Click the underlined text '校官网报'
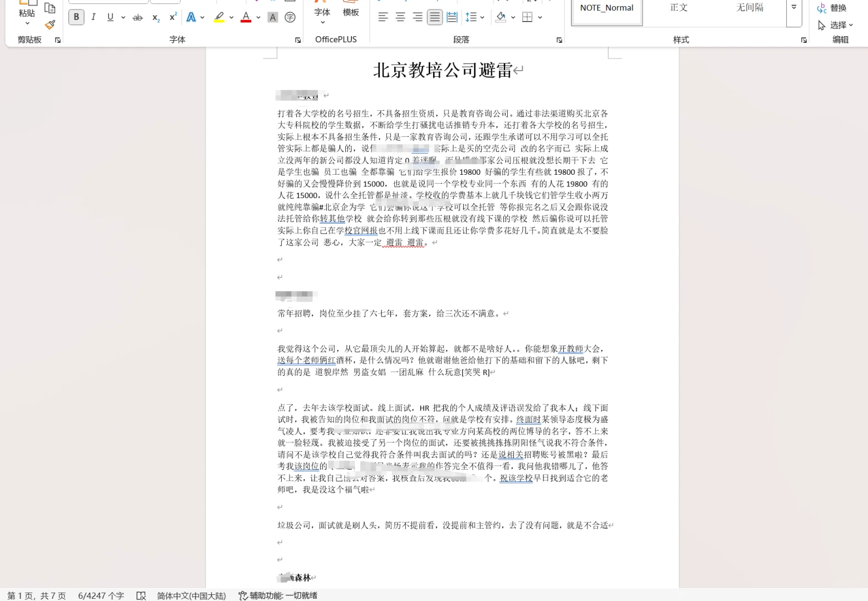The width and height of the screenshot is (868, 601). (x=361, y=230)
